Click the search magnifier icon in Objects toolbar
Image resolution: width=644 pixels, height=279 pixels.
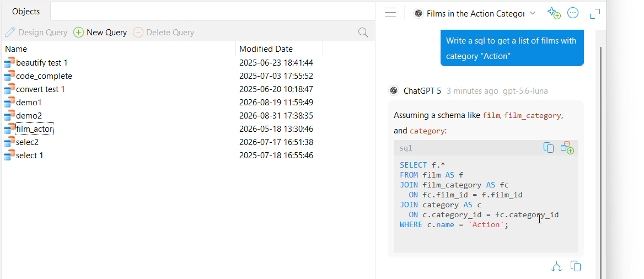[x=363, y=33]
